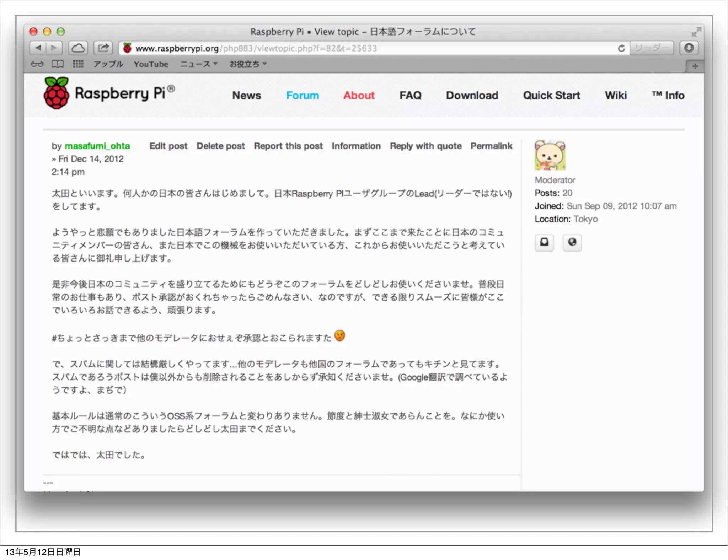This screenshot has width=728, height=560.
Task: Click the Safari back arrow button
Action: coord(38,48)
